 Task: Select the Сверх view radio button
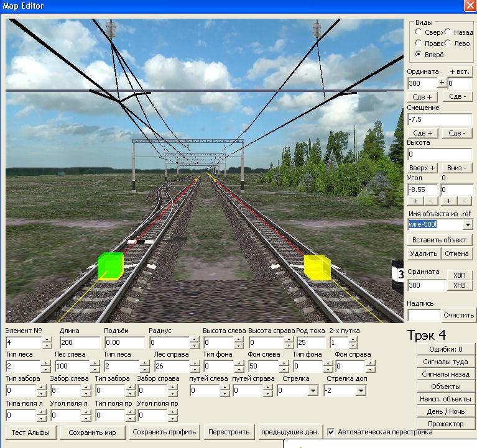tap(419, 32)
